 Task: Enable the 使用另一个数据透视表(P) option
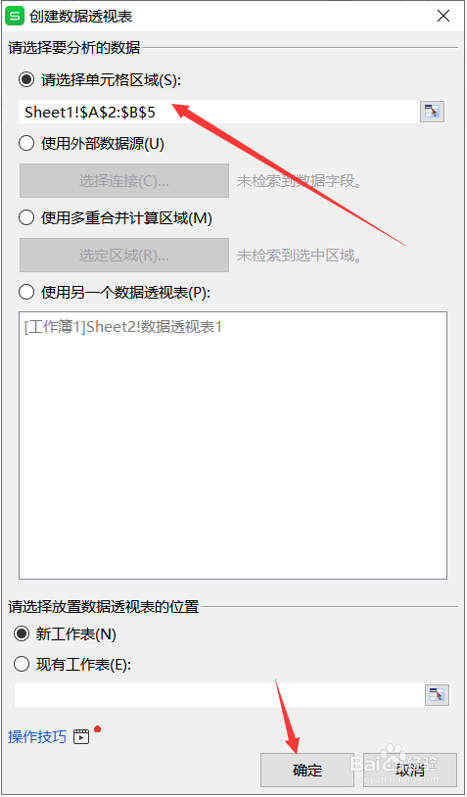coord(25,292)
